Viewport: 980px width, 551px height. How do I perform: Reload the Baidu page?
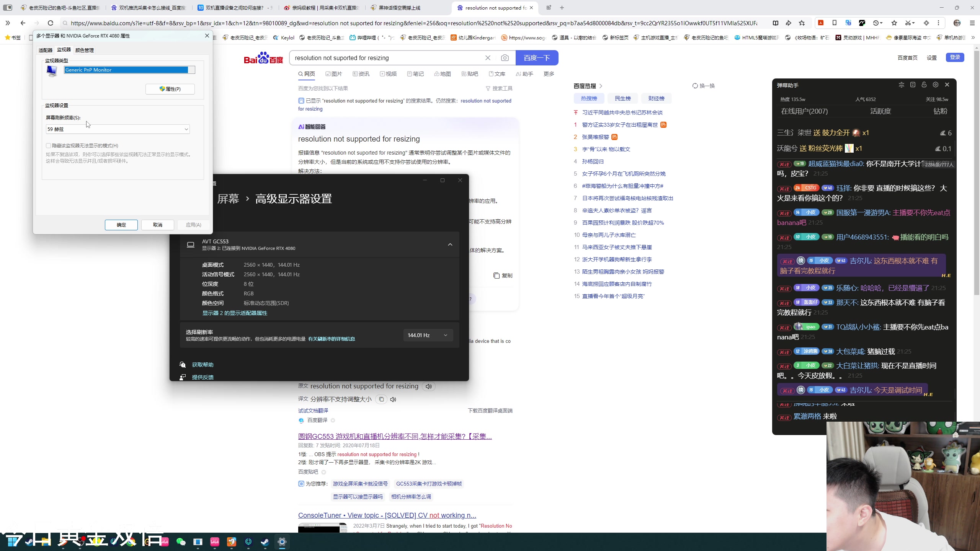[50, 23]
